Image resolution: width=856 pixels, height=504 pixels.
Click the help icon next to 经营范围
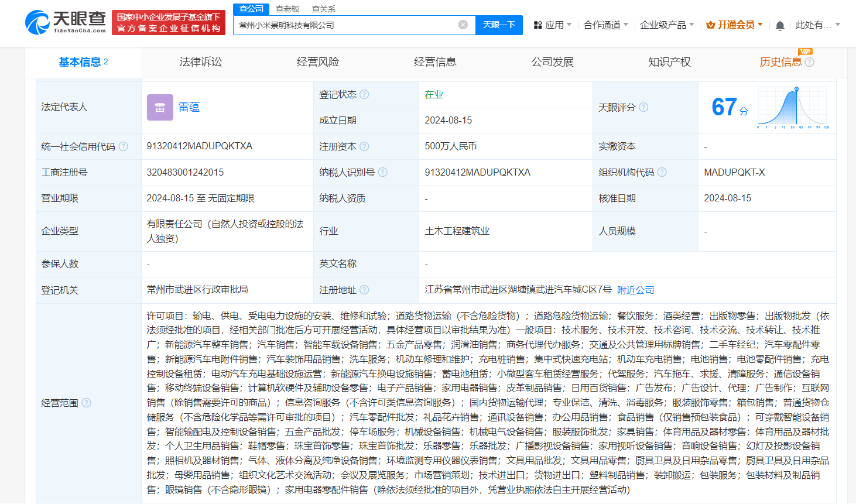(86, 403)
